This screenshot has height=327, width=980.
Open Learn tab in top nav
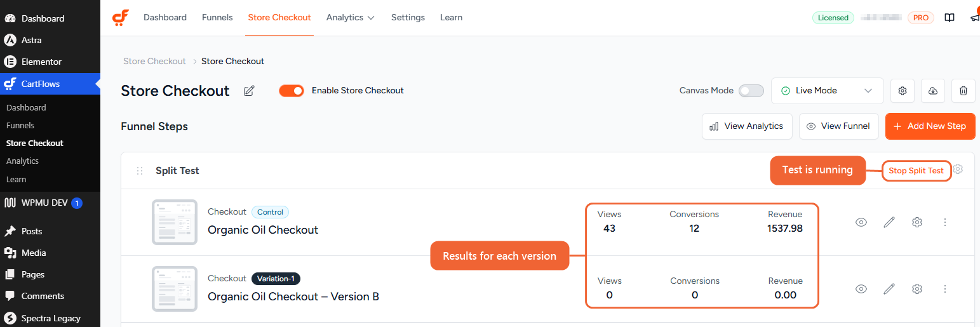pyautogui.click(x=451, y=18)
